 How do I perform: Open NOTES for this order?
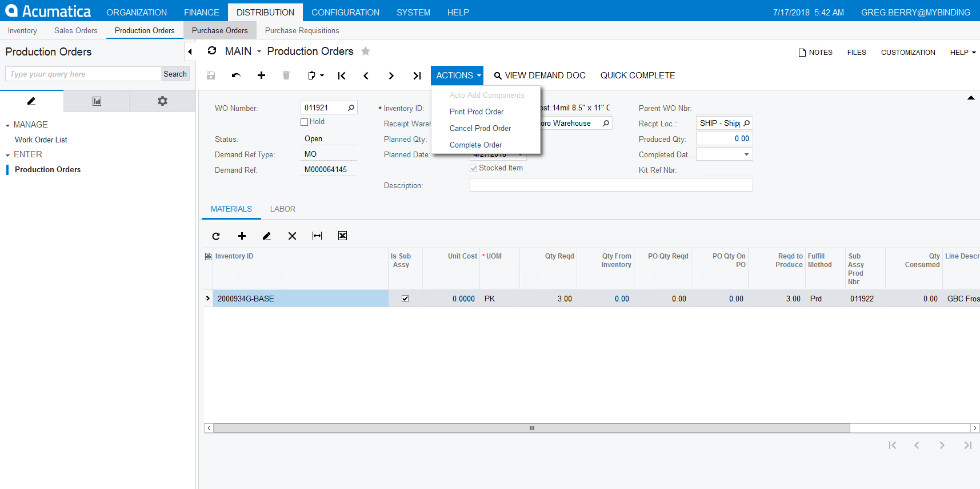(815, 52)
